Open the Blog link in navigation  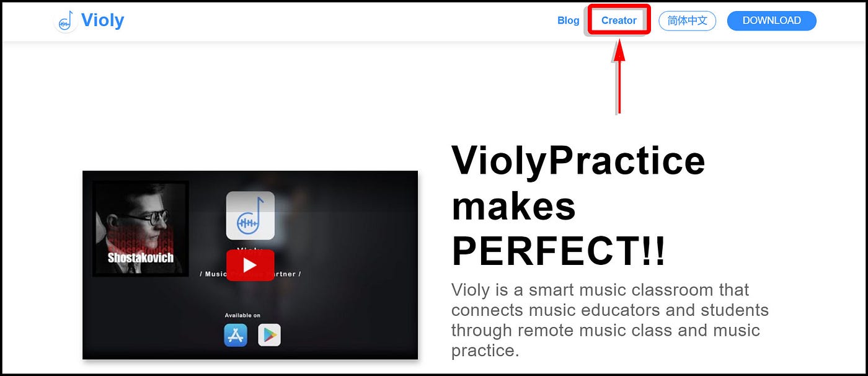(568, 20)
